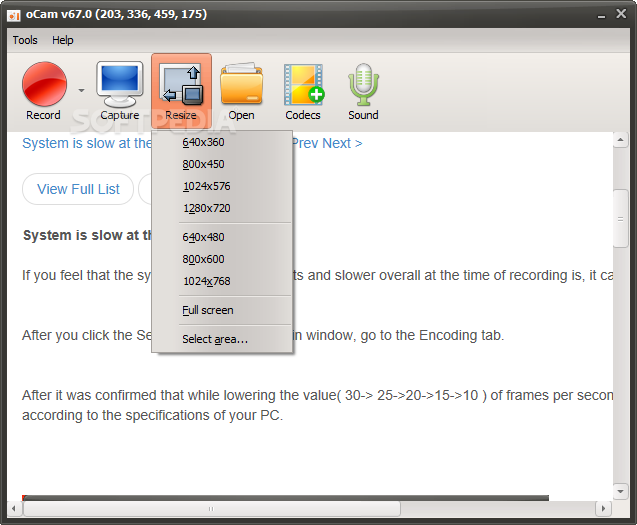The height and width of the screenshot is (525, 637).
Task: Select 640x360 from the resize menu
Action: (222, 142)
